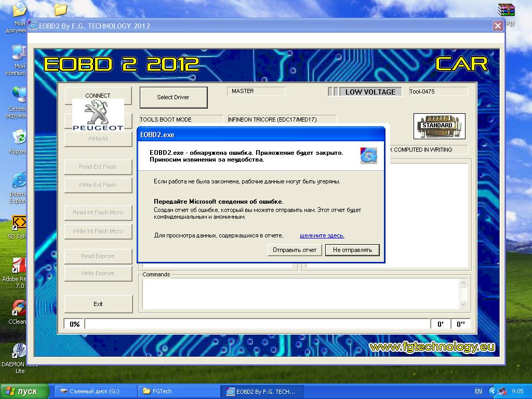Click the WriteAll button
Viewport: 532px width, 399px height.
98,139
